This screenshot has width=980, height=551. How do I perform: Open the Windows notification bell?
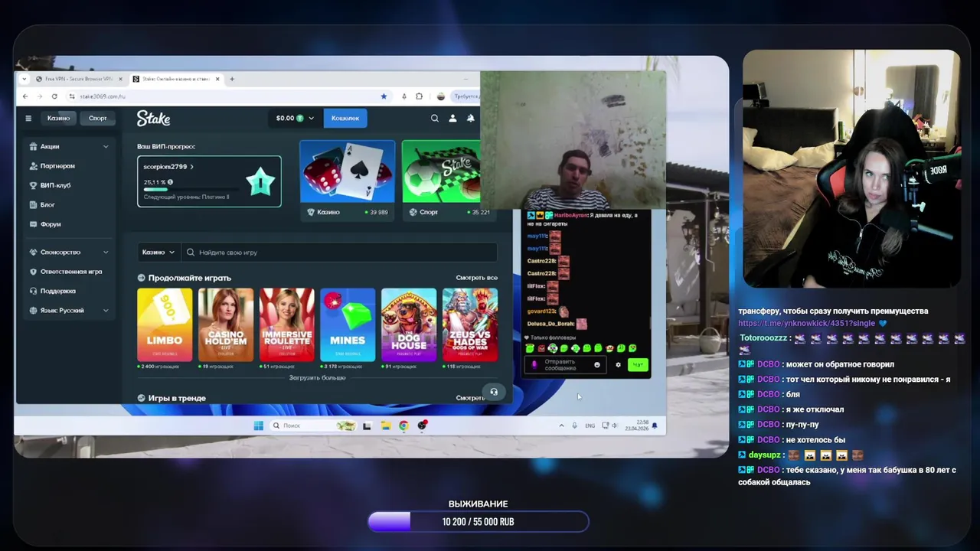[654, 425]
